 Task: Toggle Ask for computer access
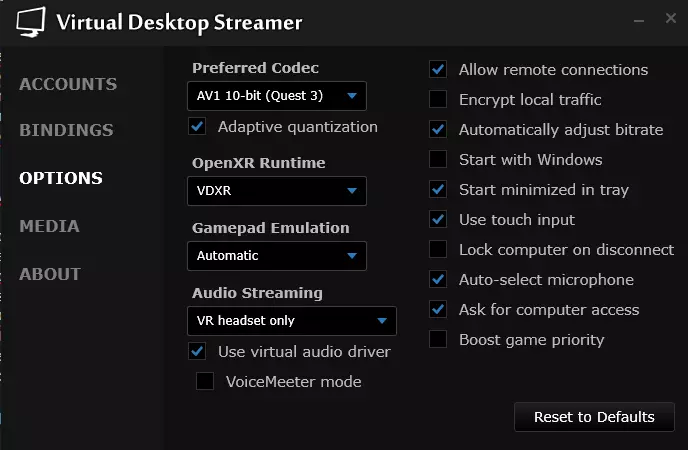[438, 309]
